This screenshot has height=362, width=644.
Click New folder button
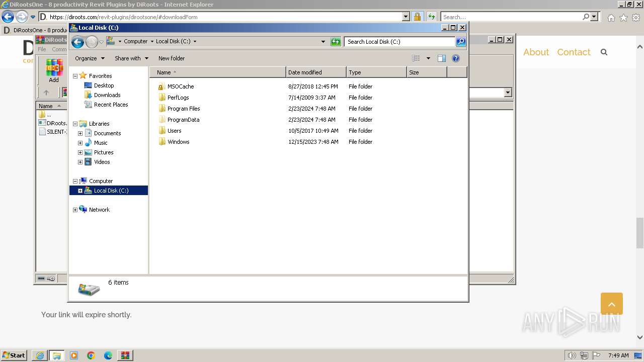pos(172,58)
